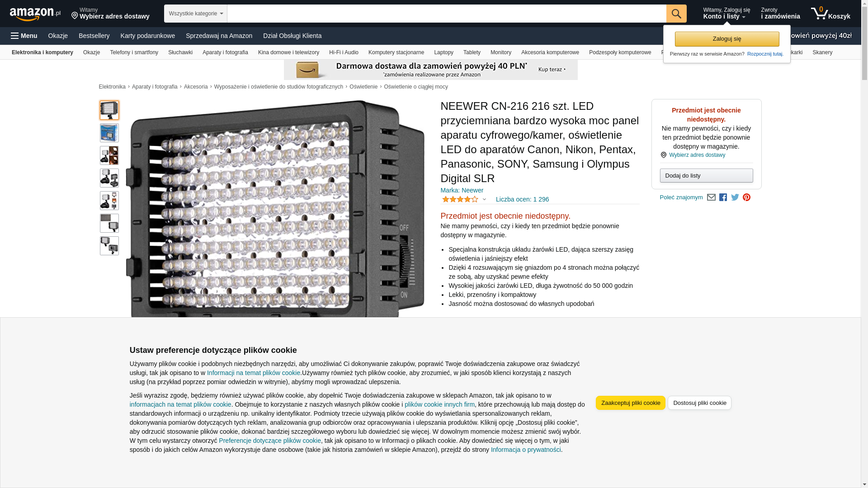Open the Laptopy category tab
868x488 pixels.
tap(443, 52)
